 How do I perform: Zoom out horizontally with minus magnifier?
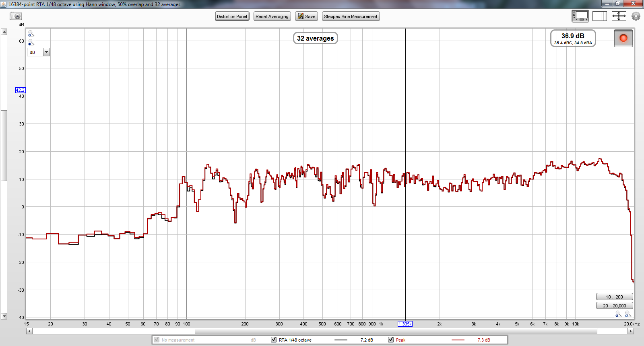[619, 314]
